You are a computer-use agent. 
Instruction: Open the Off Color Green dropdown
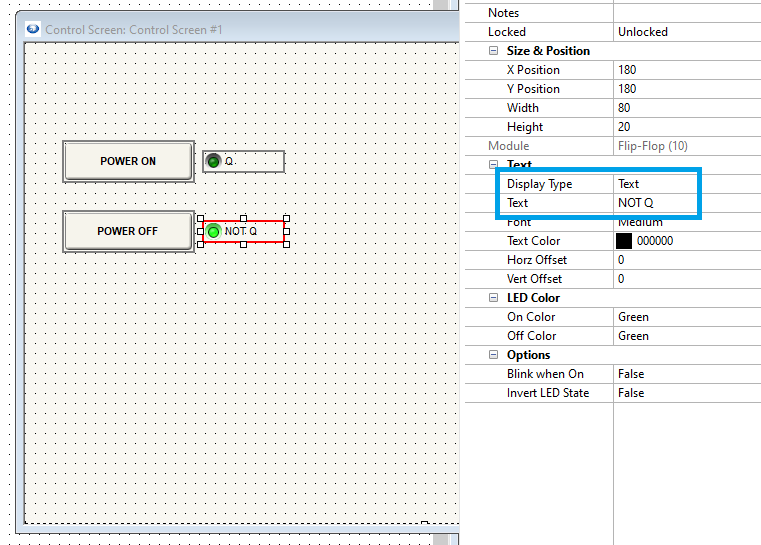tap(687, 336)
